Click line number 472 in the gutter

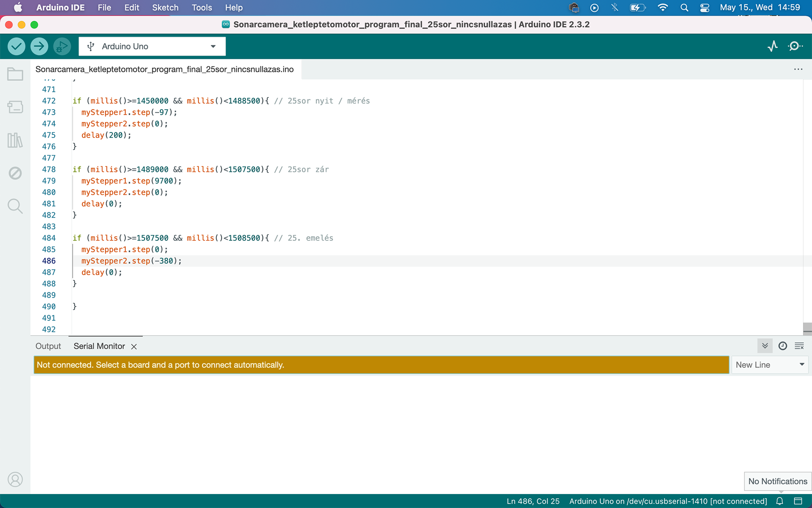coord(49,101)
